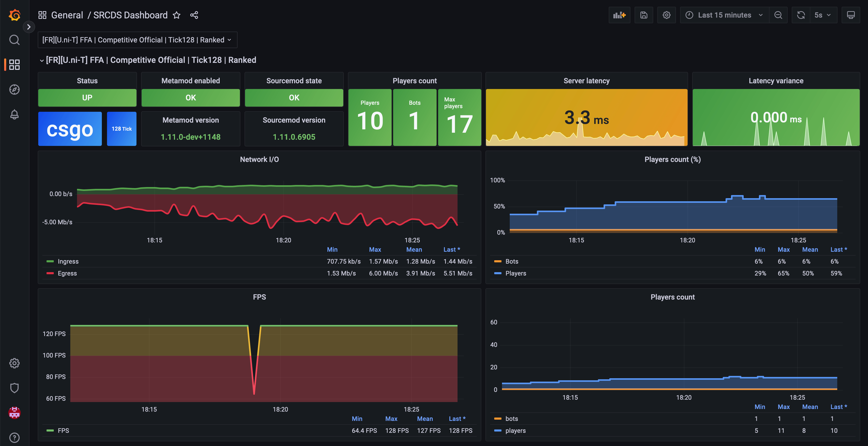
Task: Open the 5s refresh interval dropdown
Action: coord(822,15)
